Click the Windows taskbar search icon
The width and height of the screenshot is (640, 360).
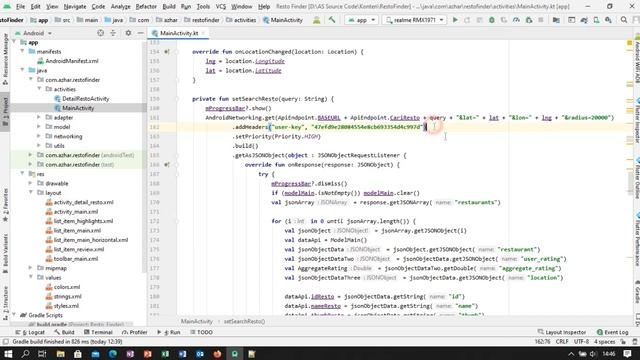point(25,354)
